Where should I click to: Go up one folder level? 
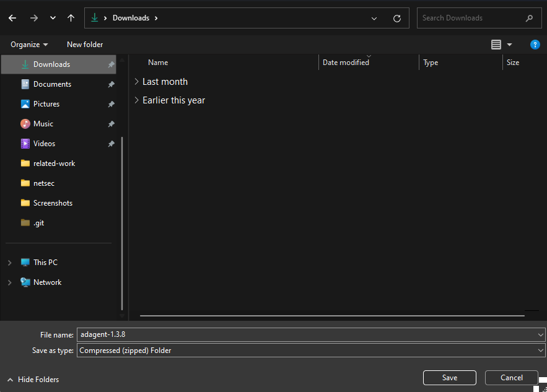click(71, 18)
